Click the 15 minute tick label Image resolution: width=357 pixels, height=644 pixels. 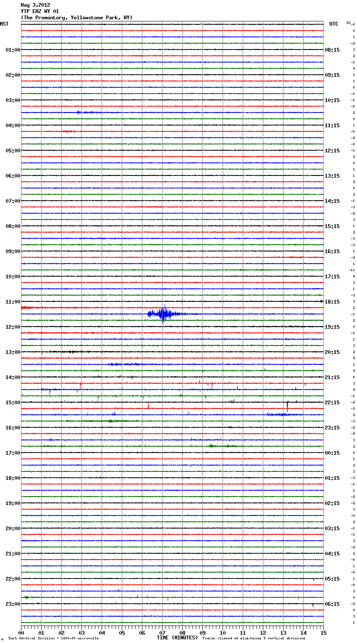[323, 633]
